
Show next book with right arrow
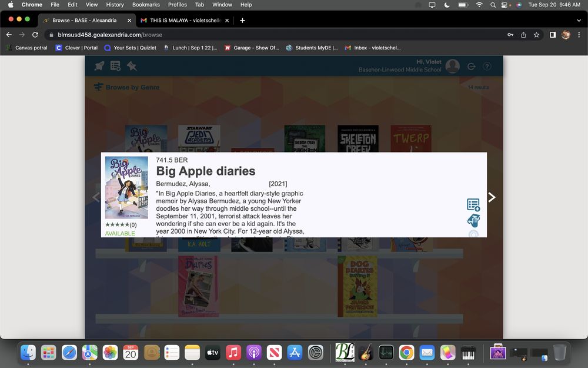(492, 197)
